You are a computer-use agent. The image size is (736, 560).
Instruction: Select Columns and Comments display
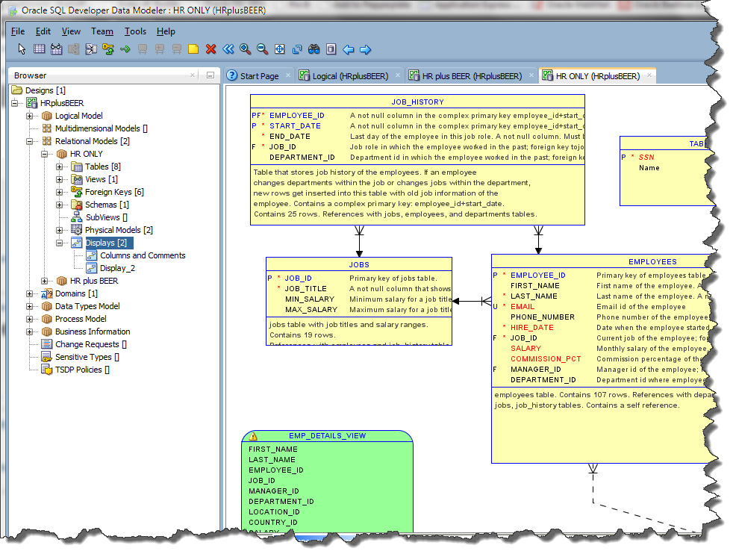143,255
